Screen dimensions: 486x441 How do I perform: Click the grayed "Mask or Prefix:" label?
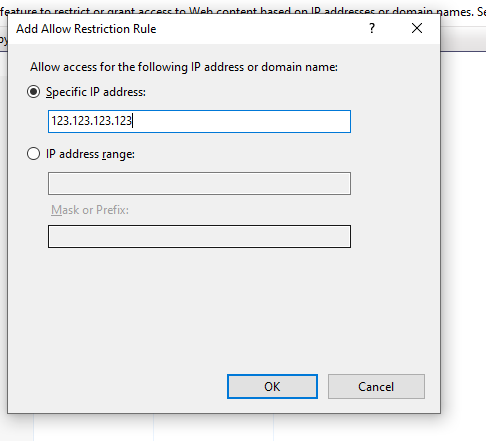point(90,210)
